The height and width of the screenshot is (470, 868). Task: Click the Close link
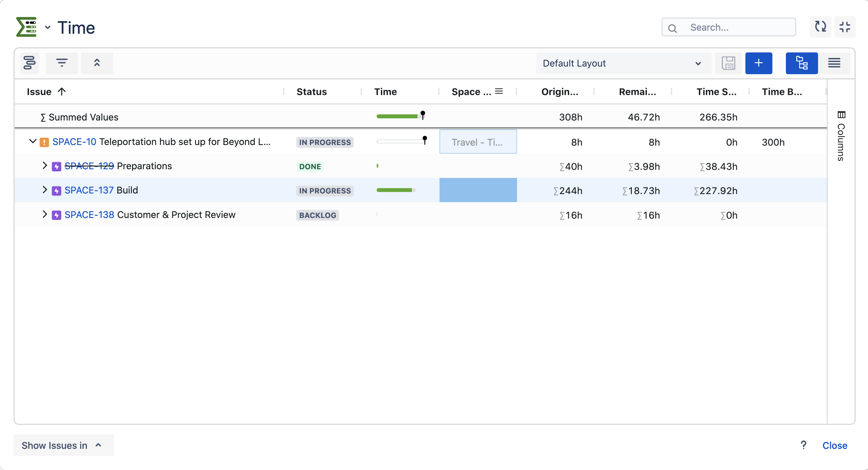coord(835,445)
